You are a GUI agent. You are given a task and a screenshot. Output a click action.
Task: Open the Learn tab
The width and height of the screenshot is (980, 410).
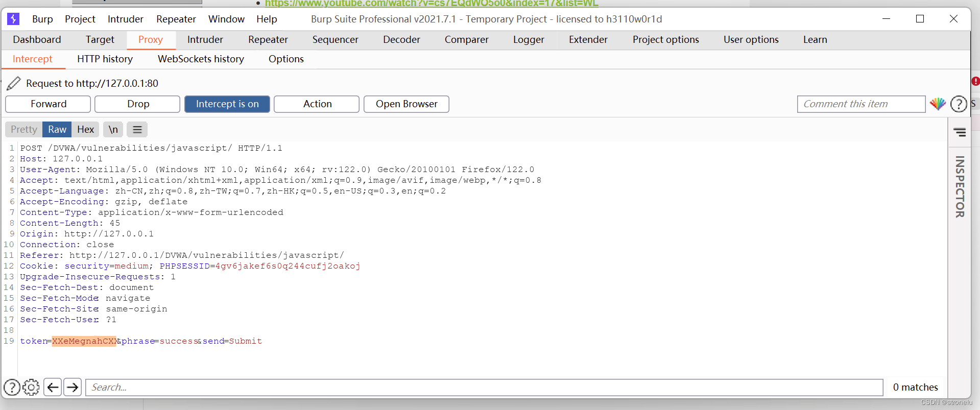[815, 40]
